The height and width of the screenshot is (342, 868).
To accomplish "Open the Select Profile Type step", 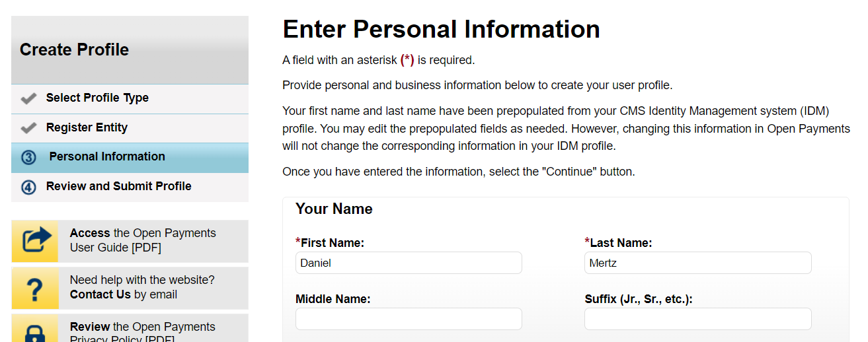I will pyautogui.click(x=97, y=98).
